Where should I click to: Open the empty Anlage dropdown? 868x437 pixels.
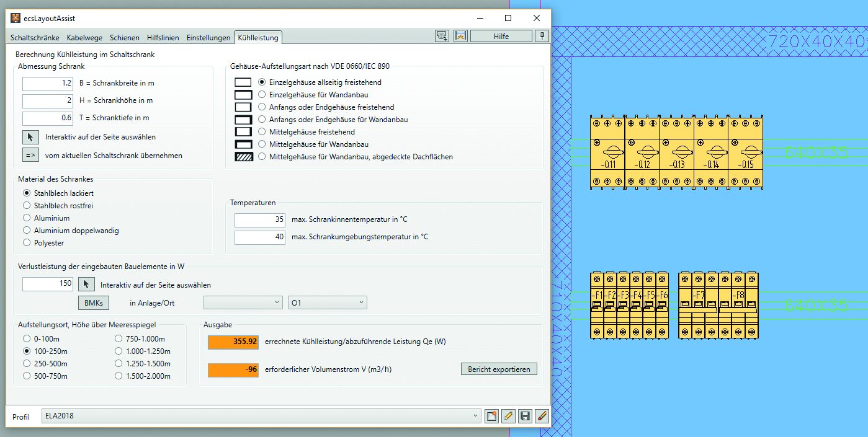point(243,302)
